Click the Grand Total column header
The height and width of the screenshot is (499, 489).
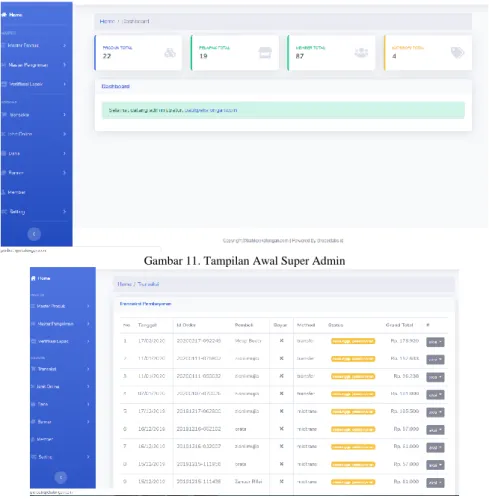tap(399, 325)
